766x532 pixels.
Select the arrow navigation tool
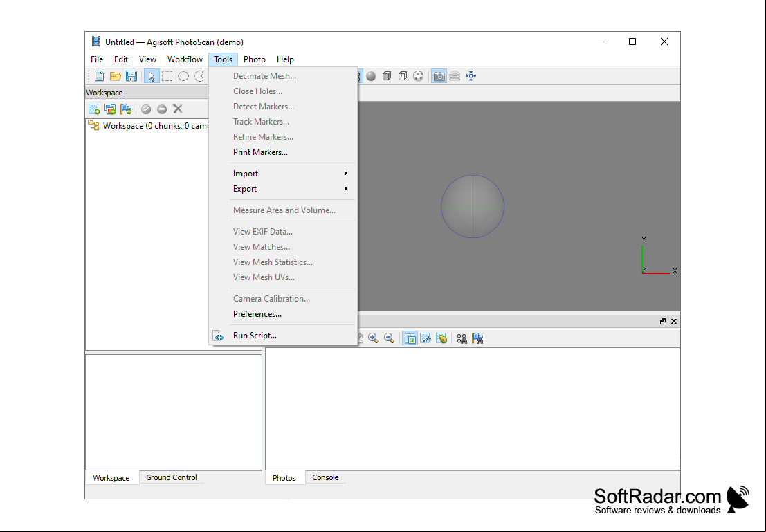[152, 75]
